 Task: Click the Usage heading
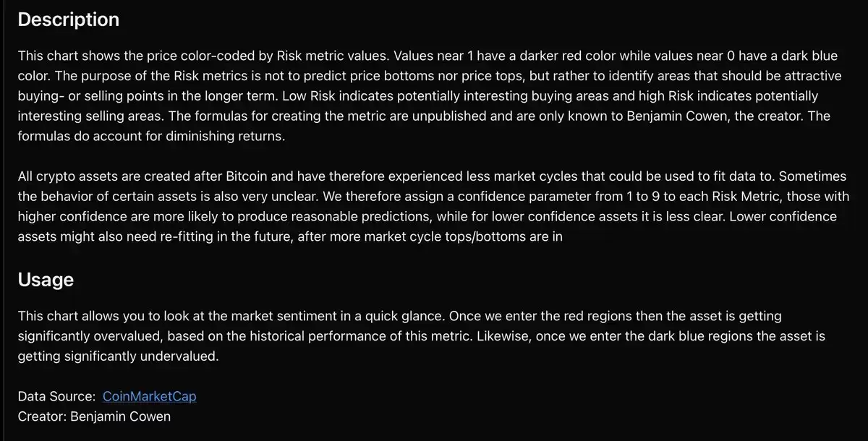[46, 280]
